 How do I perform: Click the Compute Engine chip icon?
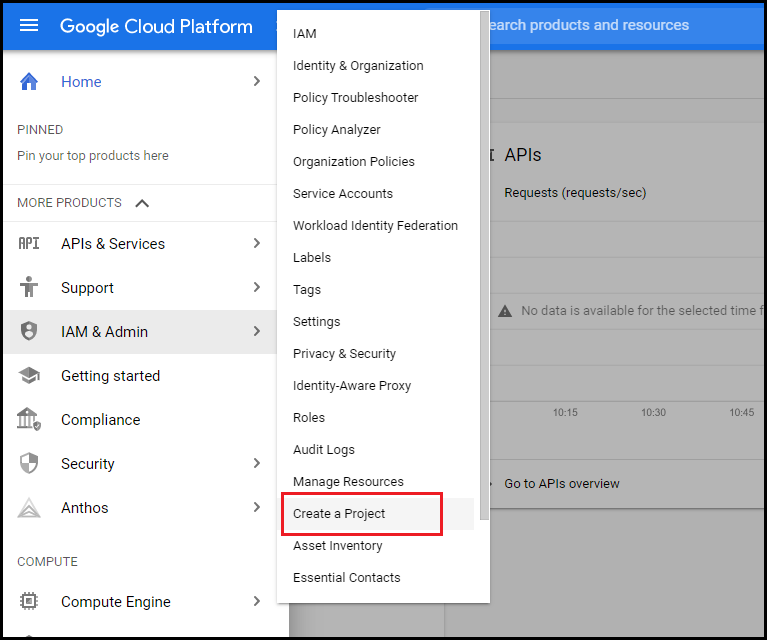point(29,601)
